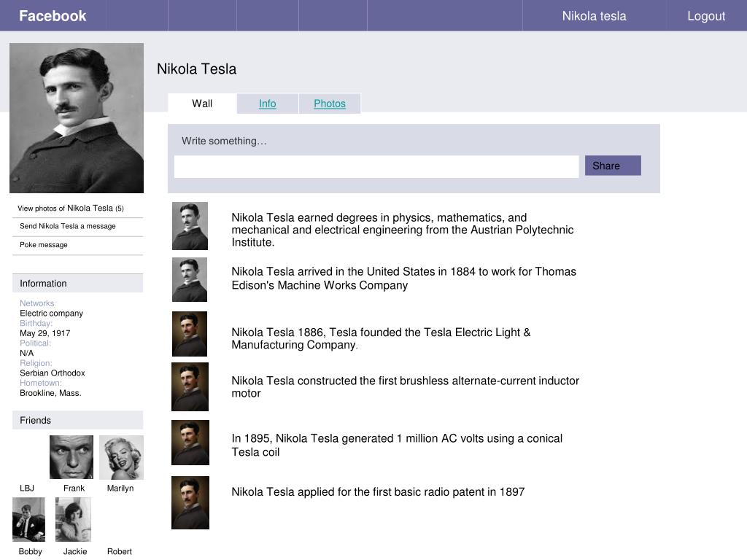Click the Facebook logo in header
This screenshot has height=560, width=747.
coord(53,16)
